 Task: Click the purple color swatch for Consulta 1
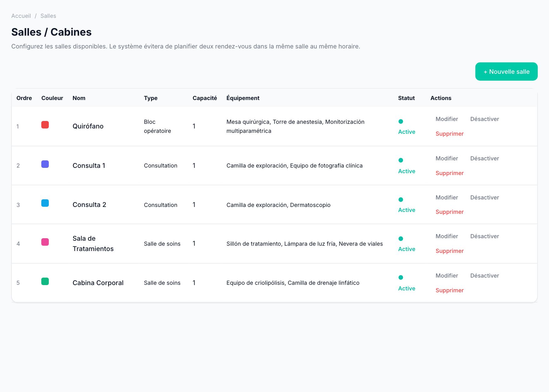(x=45, y=164)
